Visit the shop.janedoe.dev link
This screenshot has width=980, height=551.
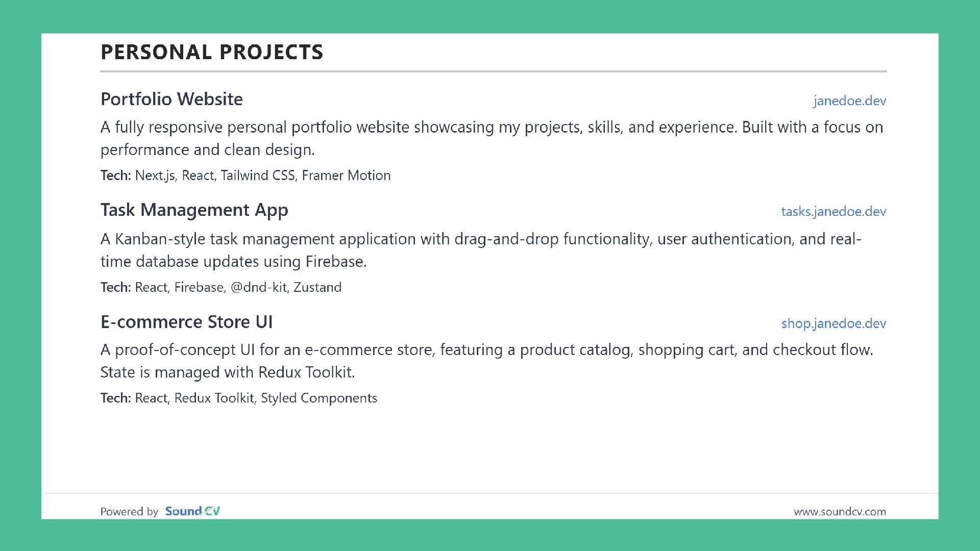pos(833,323)
